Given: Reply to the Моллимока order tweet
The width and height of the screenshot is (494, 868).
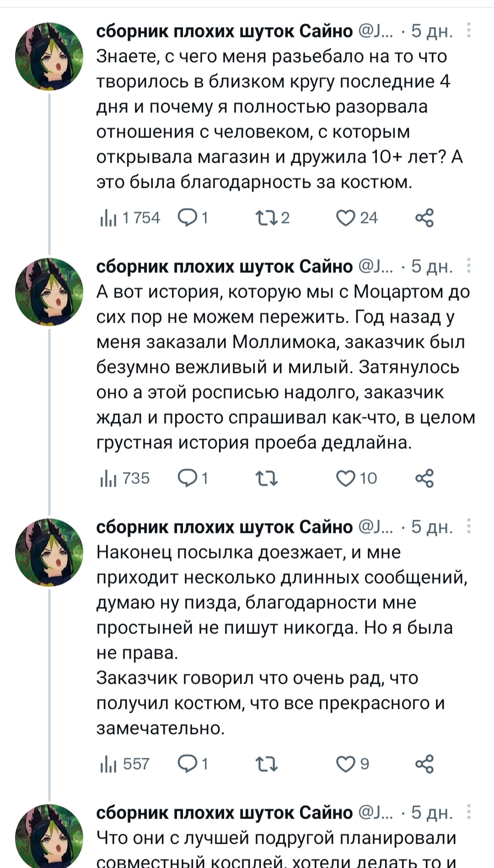Looking at the screenshot, I should point(187,479).
